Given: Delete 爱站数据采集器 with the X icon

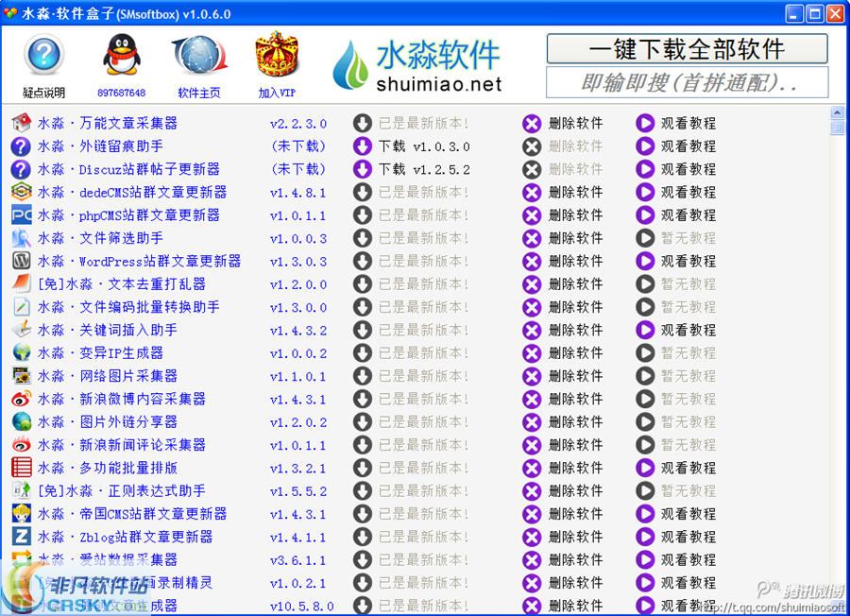Looking at the screenshot, I should (532, 560).
